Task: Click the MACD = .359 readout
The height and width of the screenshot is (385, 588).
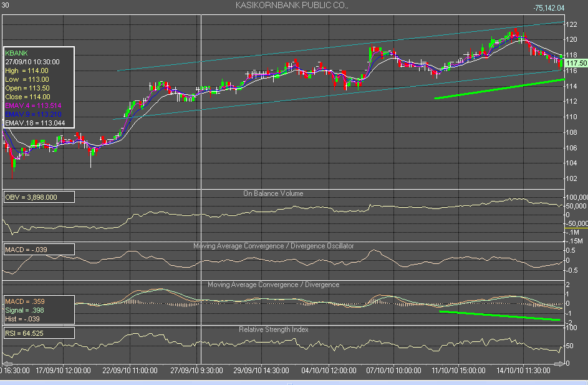Action: [x=25, y=301]
